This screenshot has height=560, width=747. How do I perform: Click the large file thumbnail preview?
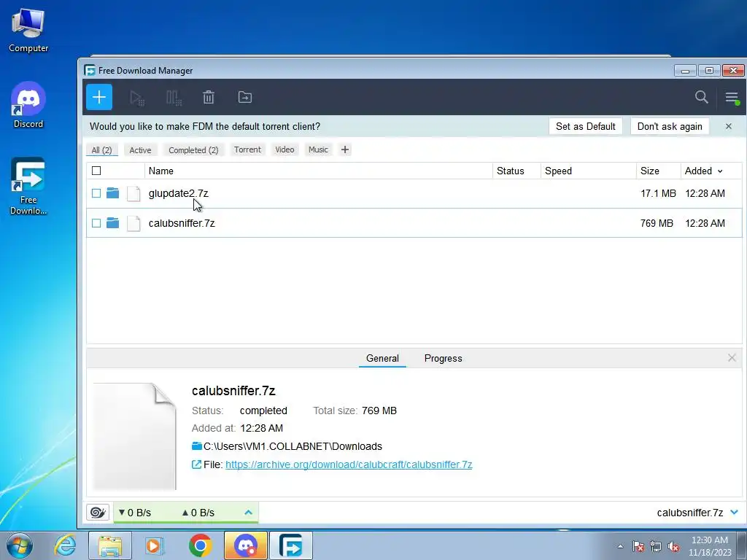[135, 436]
